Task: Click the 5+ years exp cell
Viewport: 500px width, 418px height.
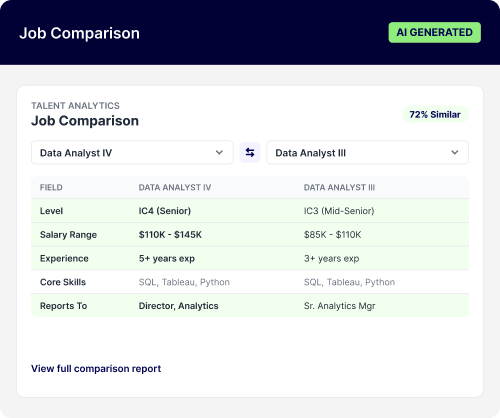Action: point(167,258)
